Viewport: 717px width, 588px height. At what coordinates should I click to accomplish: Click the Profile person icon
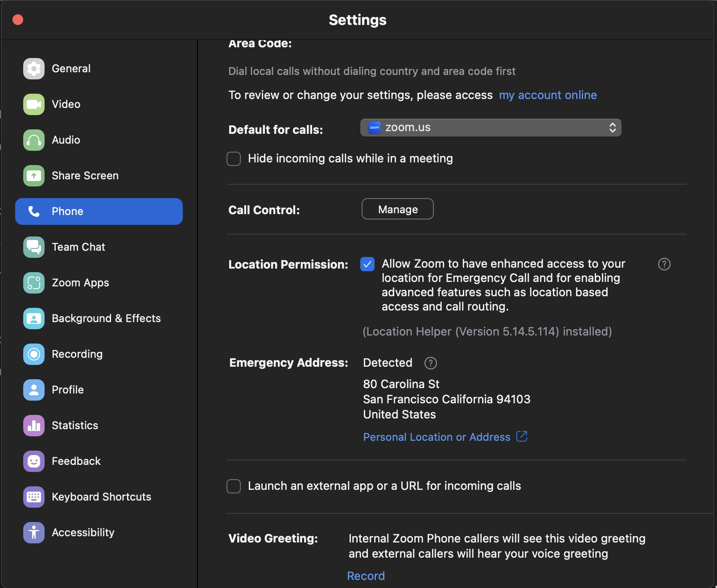(34, 390)
